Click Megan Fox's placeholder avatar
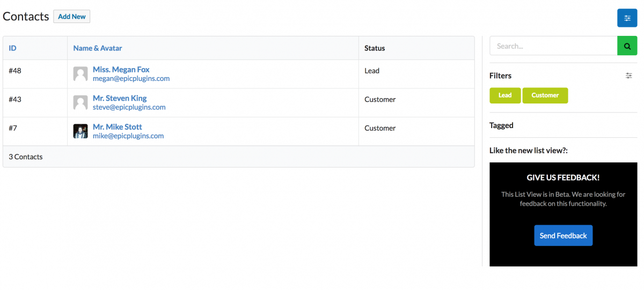Viewport: 644px width, 290px height. click(x=80, y=74)
